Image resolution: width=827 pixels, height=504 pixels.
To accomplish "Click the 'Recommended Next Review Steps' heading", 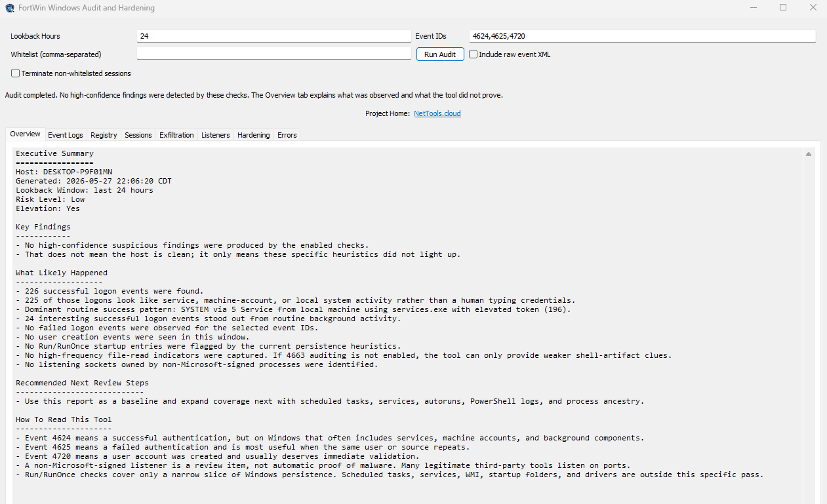I will pos(82,383).
